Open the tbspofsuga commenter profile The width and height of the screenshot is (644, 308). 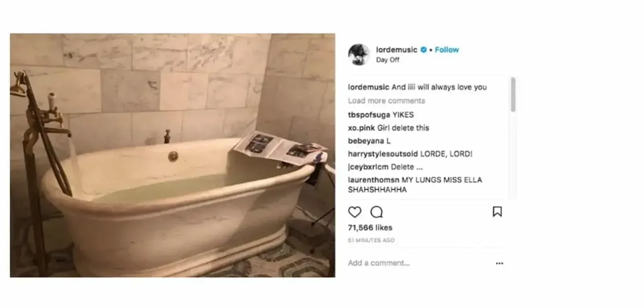point(369,115)
